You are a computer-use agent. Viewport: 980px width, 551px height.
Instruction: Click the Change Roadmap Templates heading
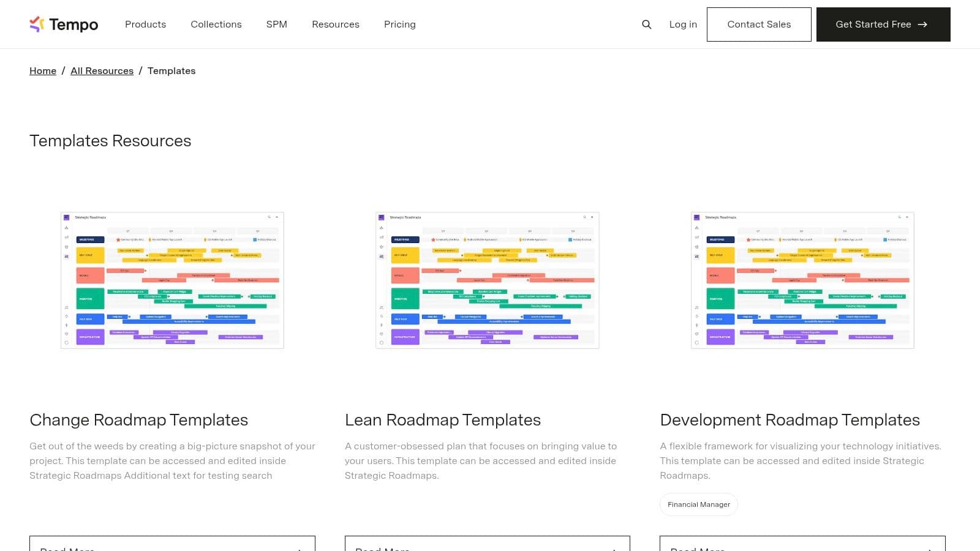(x=138, y=420)
